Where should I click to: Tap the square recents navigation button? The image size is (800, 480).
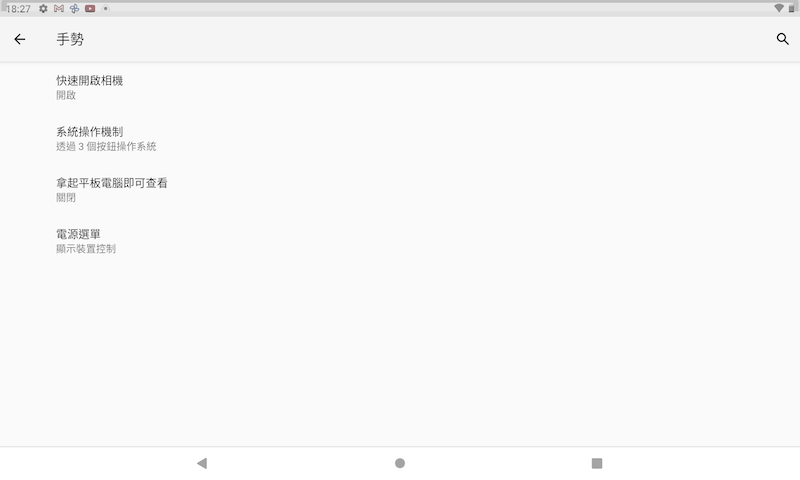pos(597,463)
